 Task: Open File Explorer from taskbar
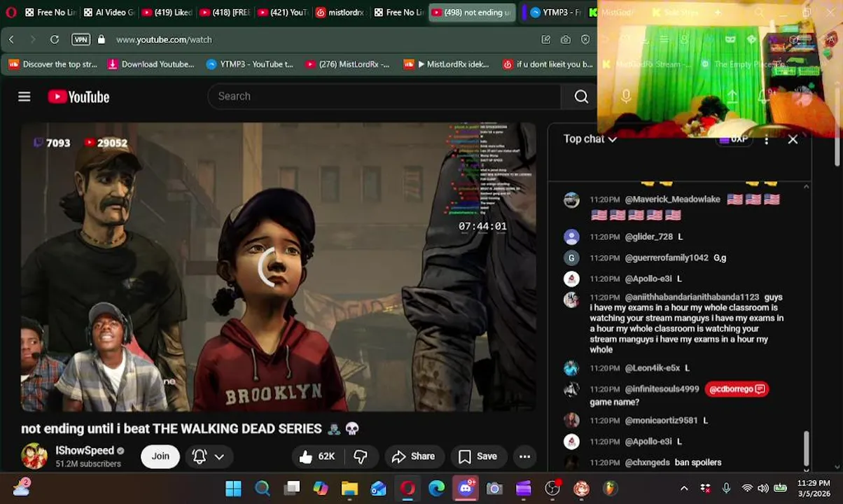coord(349,489)
